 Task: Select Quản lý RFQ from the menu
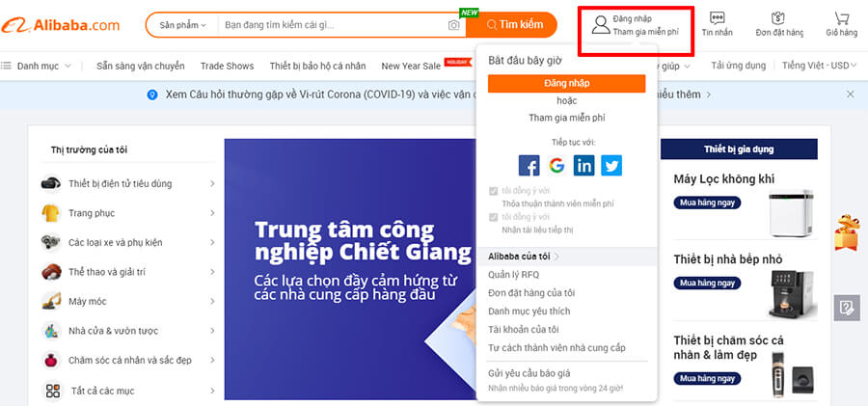(514, 274)
